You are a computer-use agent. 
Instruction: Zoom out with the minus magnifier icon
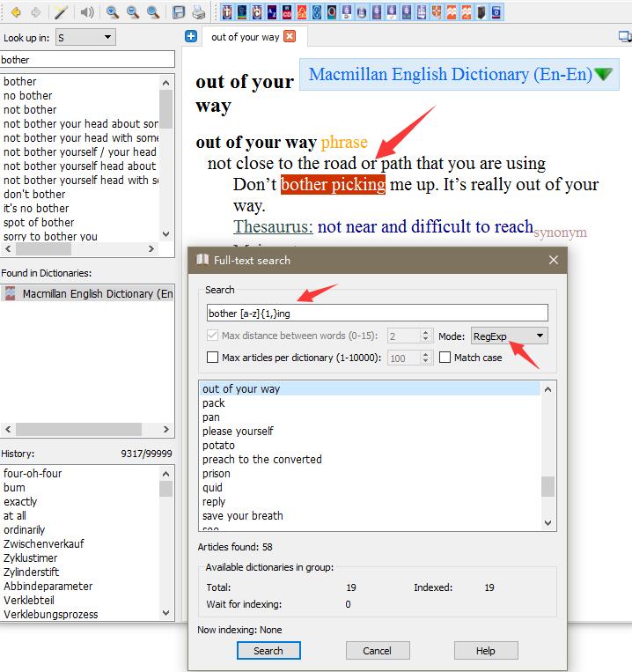133,12
